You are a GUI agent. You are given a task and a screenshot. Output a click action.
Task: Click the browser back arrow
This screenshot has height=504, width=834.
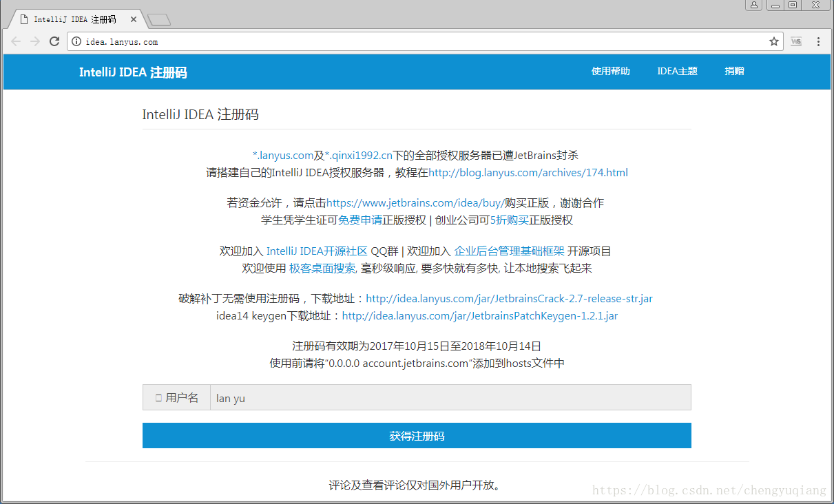pyautogui.click(x=16, y=42)
